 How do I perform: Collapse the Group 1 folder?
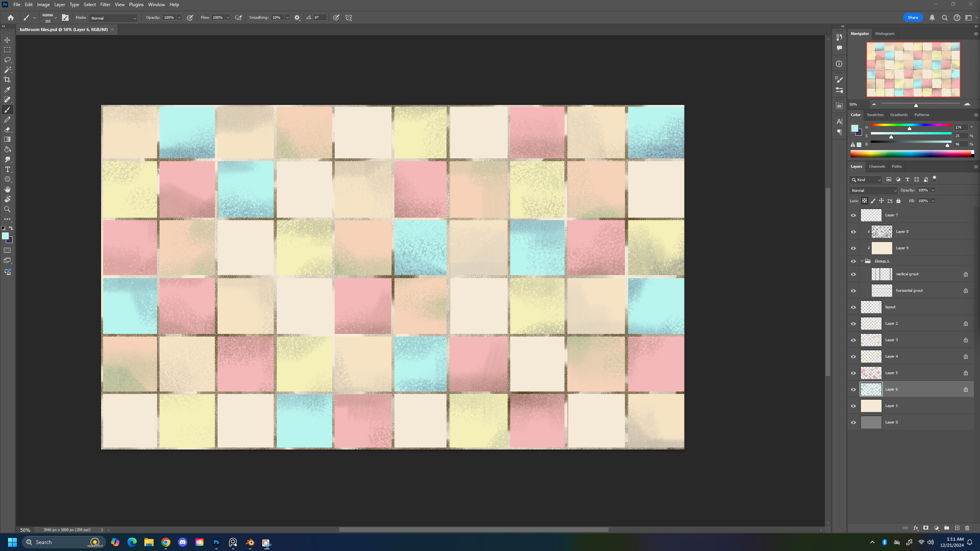coord(862,261)
